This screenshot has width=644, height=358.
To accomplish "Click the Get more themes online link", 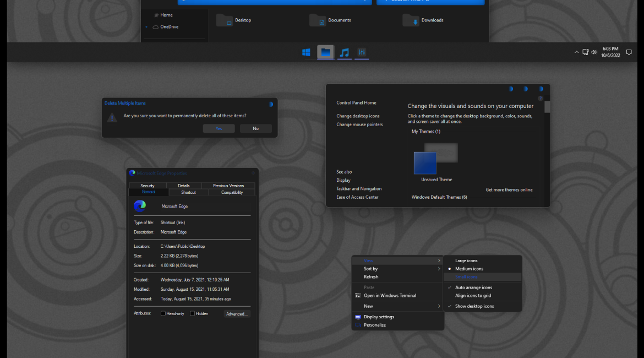I will click(x=509, y=190).
